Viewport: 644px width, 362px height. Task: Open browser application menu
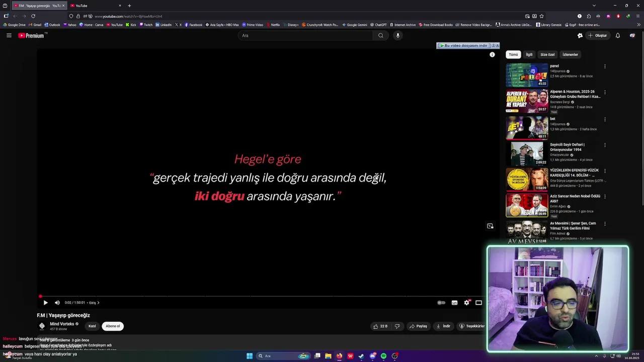637,16
